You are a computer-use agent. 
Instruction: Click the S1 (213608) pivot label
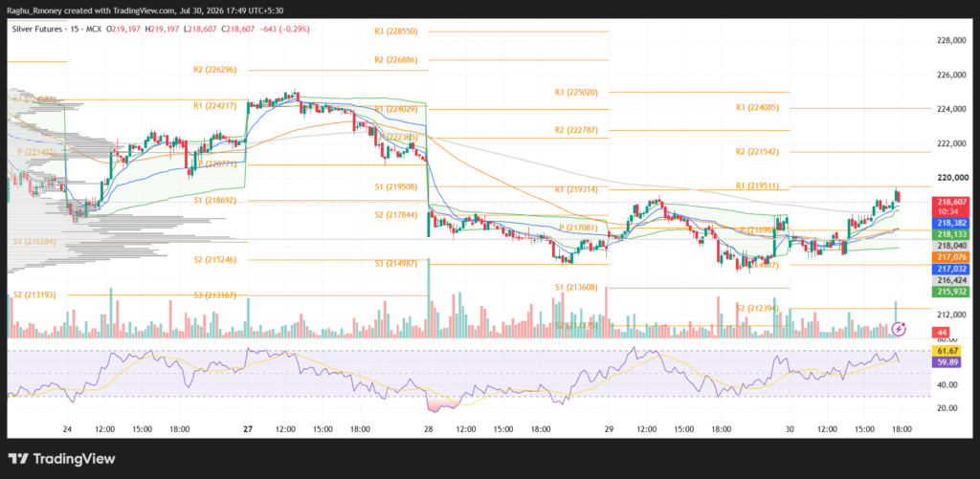(576, 287)
